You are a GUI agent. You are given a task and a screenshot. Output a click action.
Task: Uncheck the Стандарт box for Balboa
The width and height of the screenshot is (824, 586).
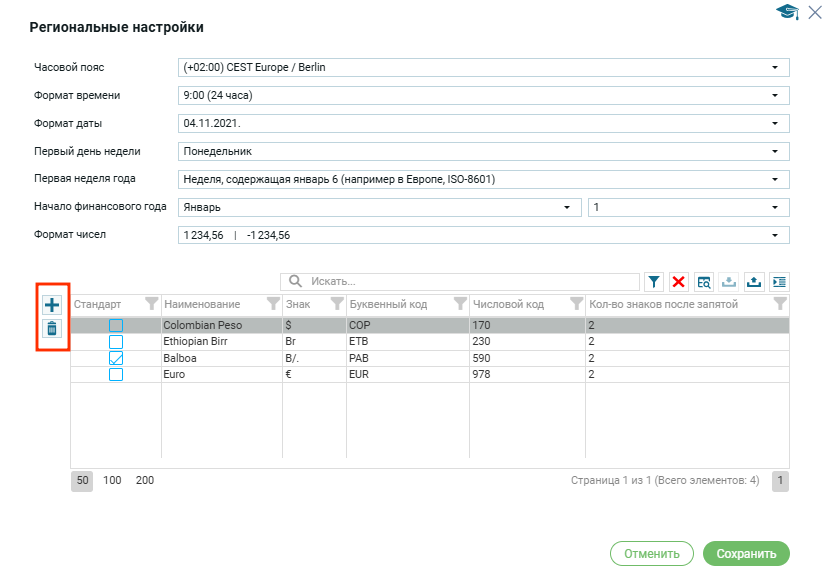click(x=116, y=358)
